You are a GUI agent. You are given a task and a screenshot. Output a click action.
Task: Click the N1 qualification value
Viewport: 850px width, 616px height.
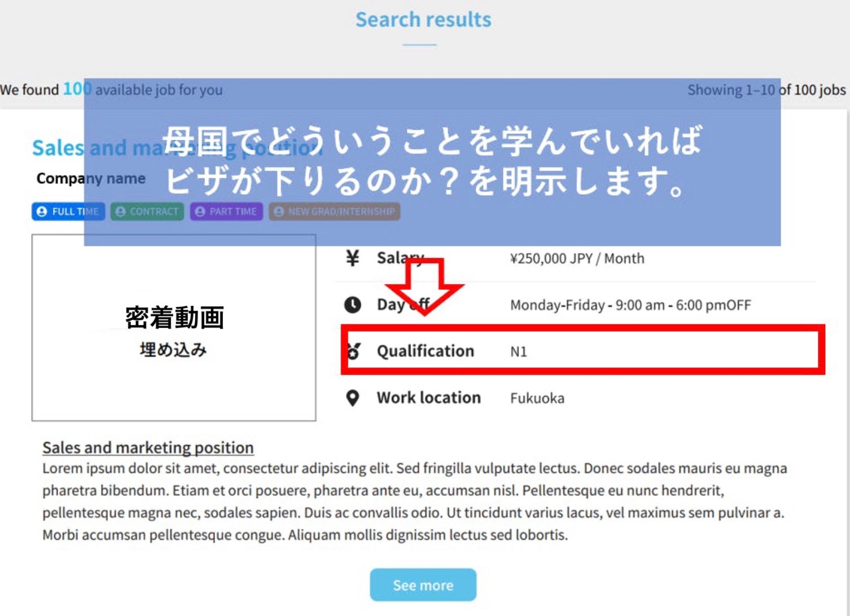(x=518, y=351)
